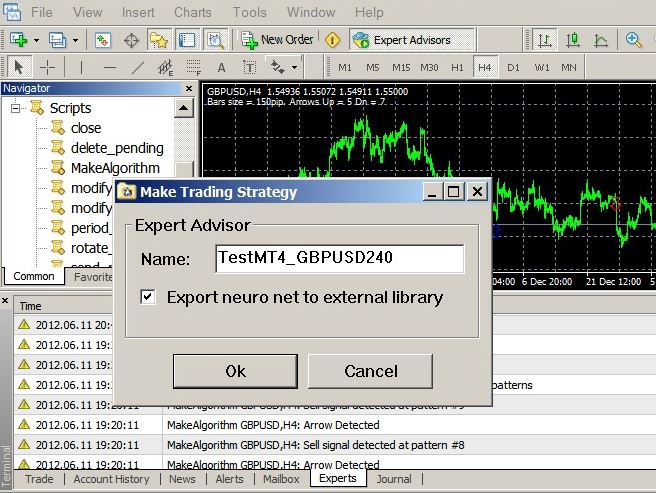Open the File menu
This screenshot has width=656, height=493.
41,12
